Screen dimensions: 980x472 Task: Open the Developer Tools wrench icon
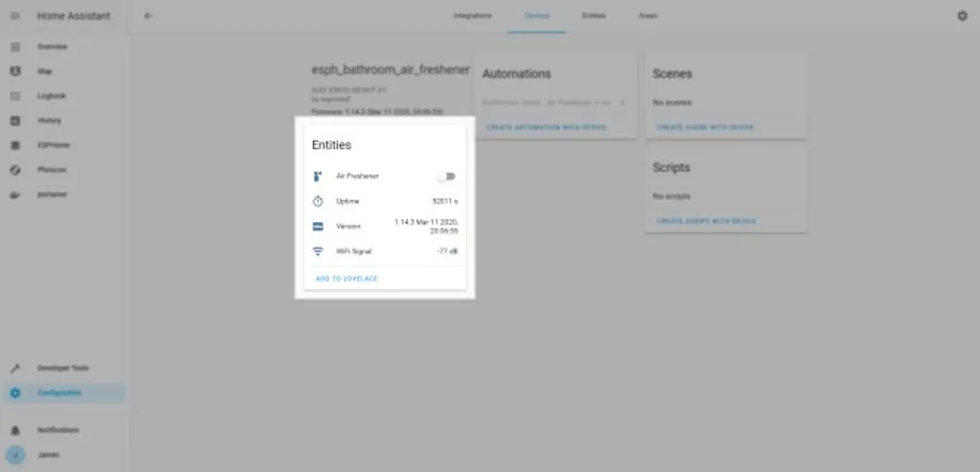pyautogui.click(x=15, y=369)
